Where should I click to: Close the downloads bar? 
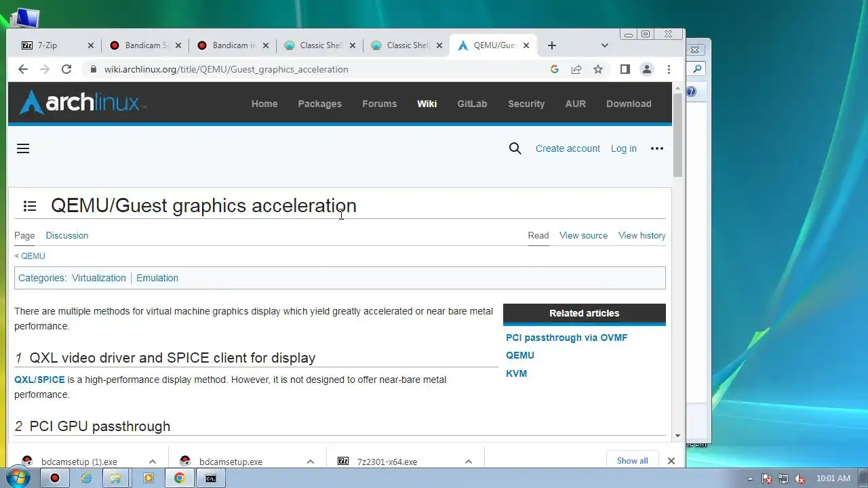[x=671, y=461]
